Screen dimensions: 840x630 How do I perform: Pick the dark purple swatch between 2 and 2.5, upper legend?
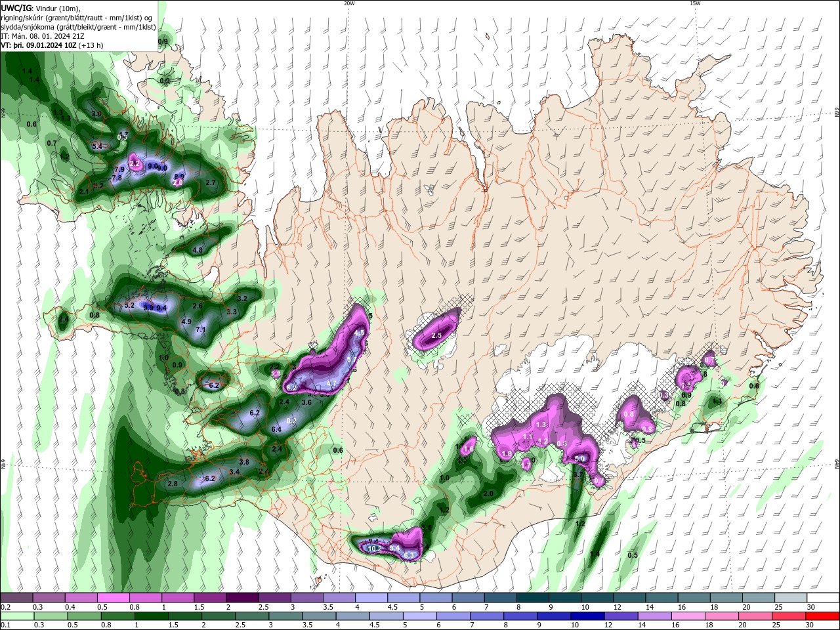point(242,598)
